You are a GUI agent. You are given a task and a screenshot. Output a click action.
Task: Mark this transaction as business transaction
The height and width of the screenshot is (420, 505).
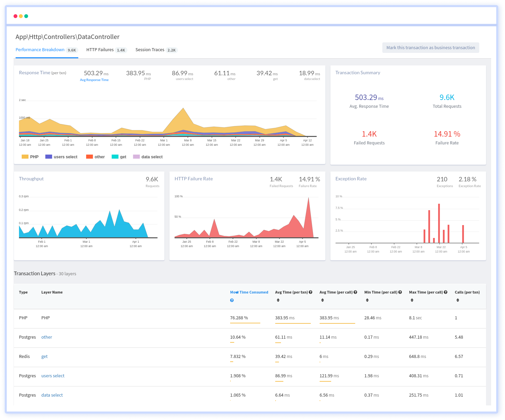430,47
